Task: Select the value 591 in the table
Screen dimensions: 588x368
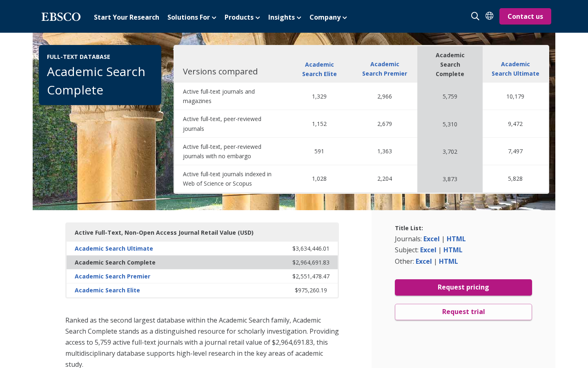Action: [x=319, y=151]
